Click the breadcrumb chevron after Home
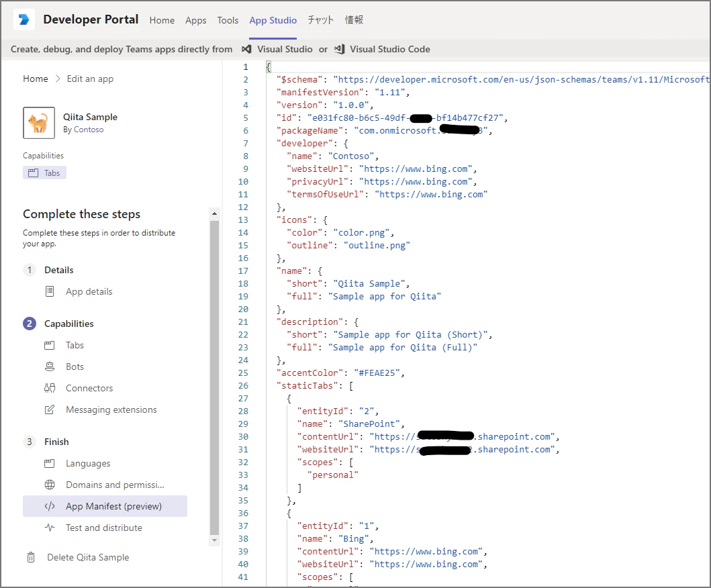This screenshot has height=588, width=711. coord(58,79)
